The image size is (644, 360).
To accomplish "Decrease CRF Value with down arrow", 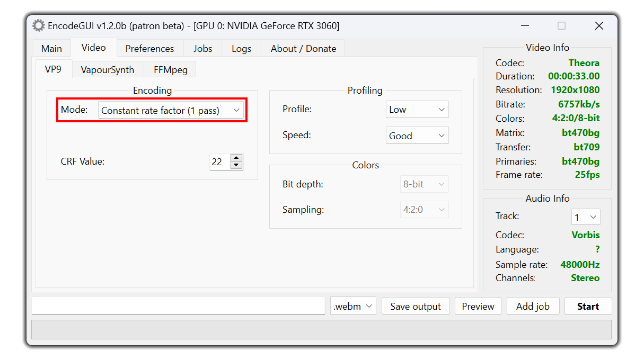I will click(x=236, y=165).
